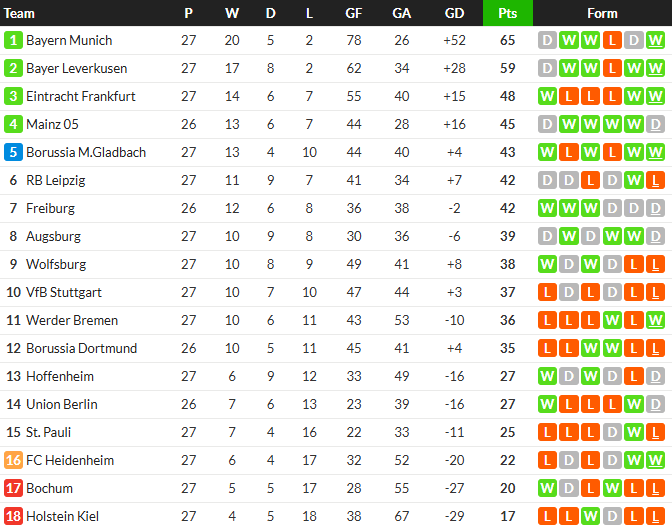Click Bayern Munich's green position 1 badge
The image size is (672, 531).
(x=13, y=41)
